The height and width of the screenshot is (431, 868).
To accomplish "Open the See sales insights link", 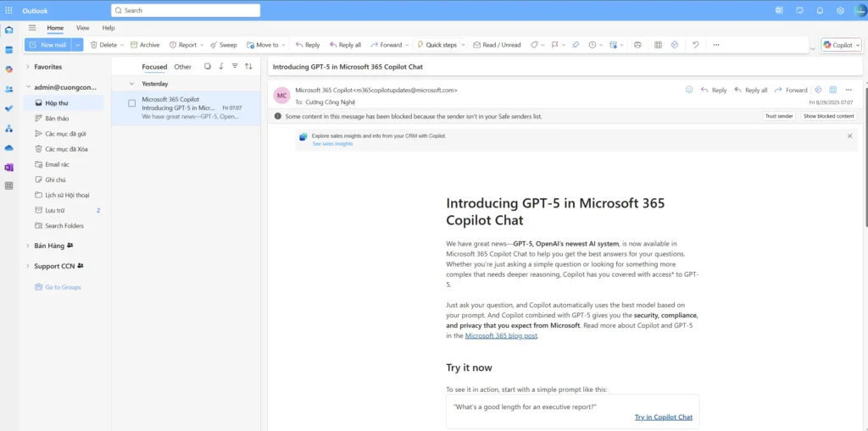I will click(332, 143).
